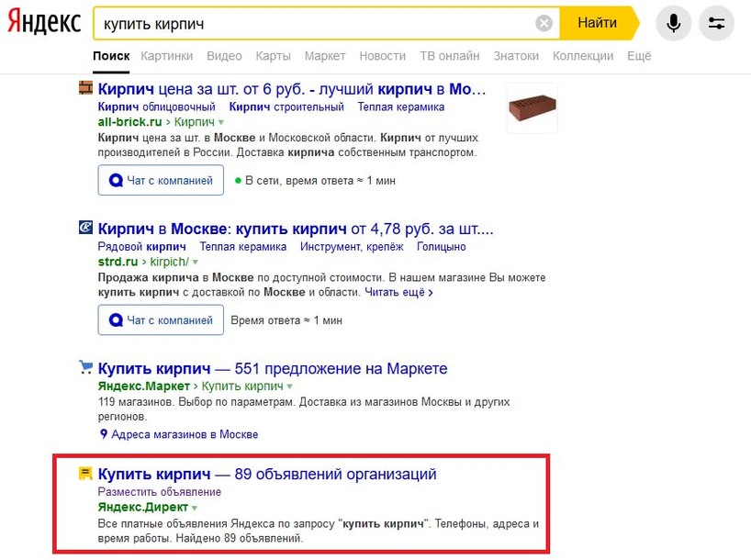This screenshot has width=751, height=560.
Task: Expand the Ещё tab menu
Action: point(639,56)
